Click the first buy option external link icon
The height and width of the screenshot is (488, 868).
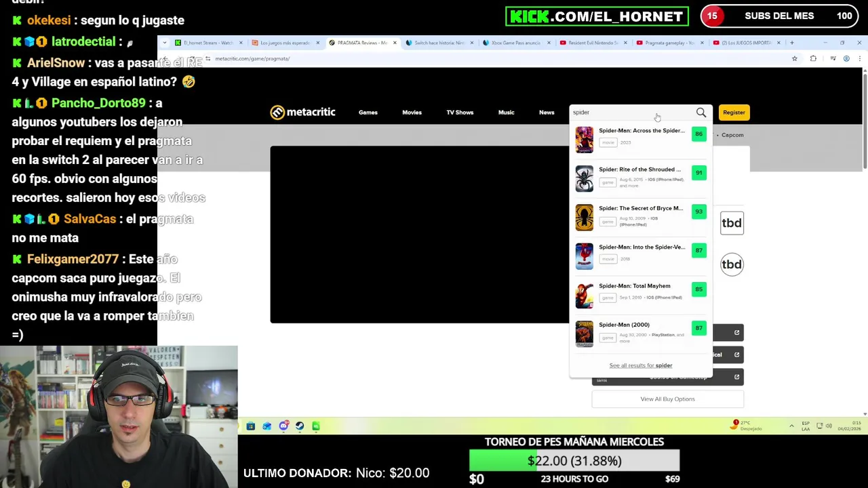click(x=736, y=333)
